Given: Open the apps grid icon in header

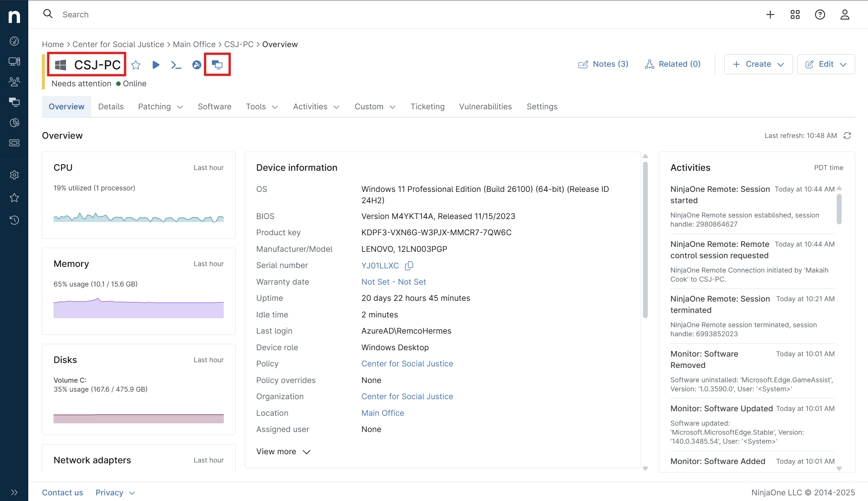Looking at the screenshot, I should tap(795, 14).
